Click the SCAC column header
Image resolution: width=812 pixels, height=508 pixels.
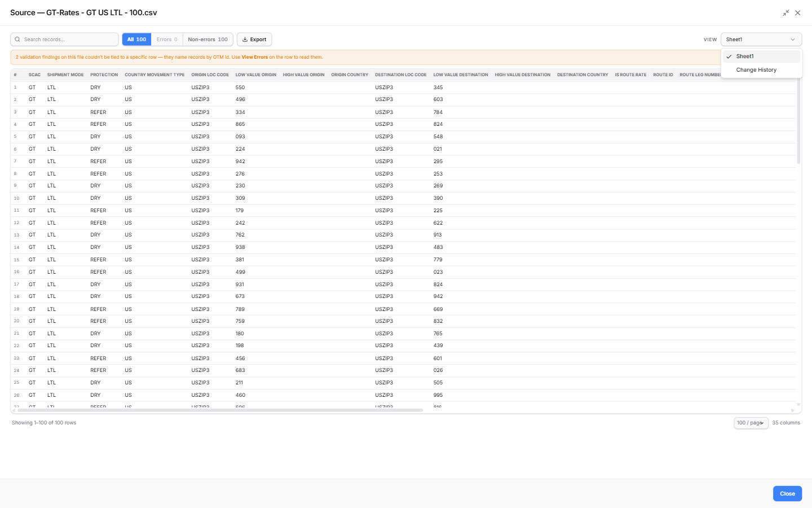34,75
